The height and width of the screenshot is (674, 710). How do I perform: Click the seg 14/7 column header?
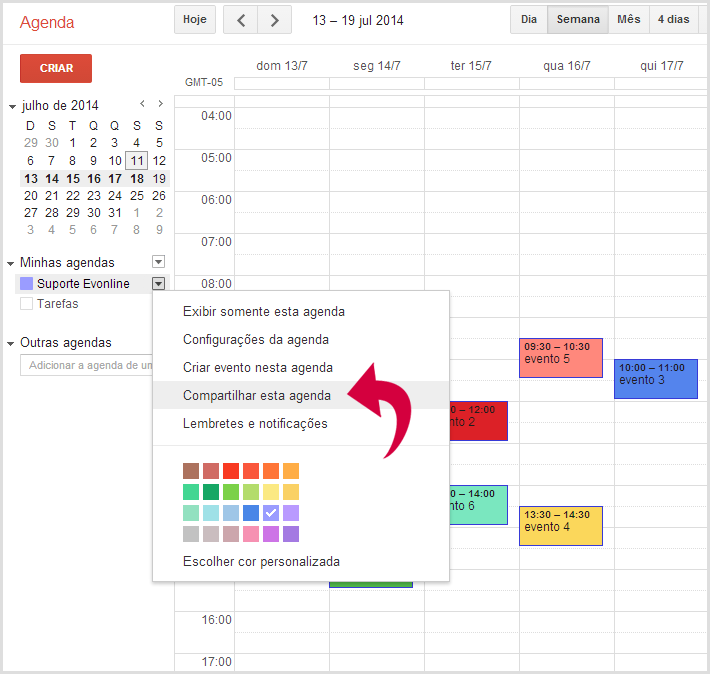377,66
